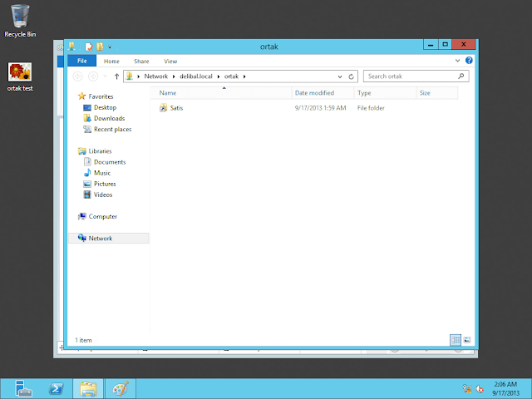Click the Paint icon in the taskbar
Image resolution: width=532 pixels, height=399 pixels.
click(121, 388)
